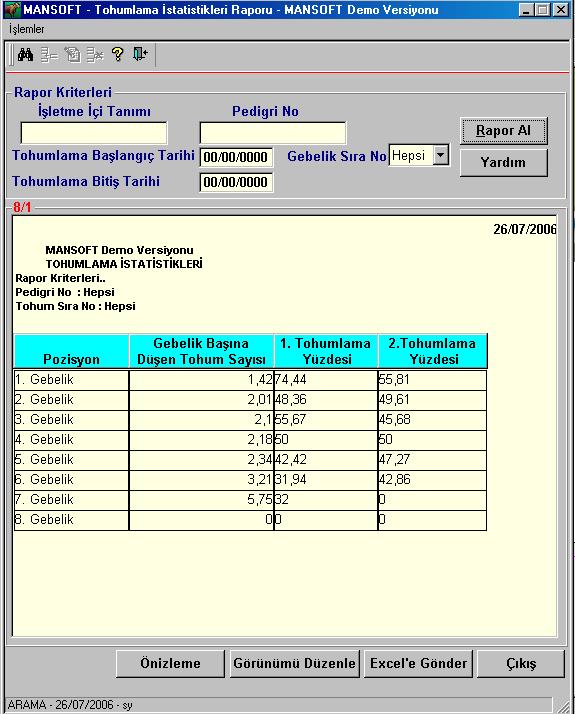Image resolution: width=575 pixels, height=714 pixels.
Task: Click Görünümü Düzenle button
Action: coord(295,663)
